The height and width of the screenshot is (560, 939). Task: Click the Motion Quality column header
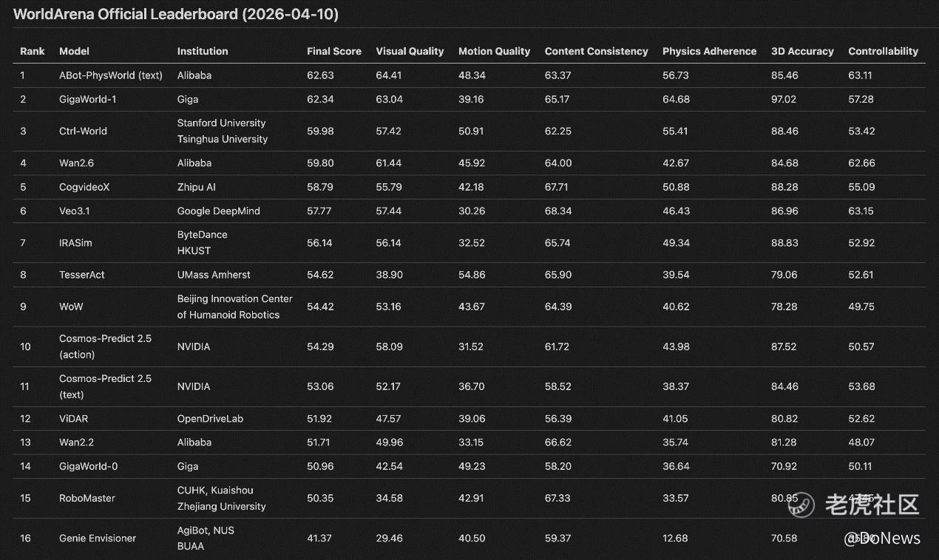coord(494,51)
